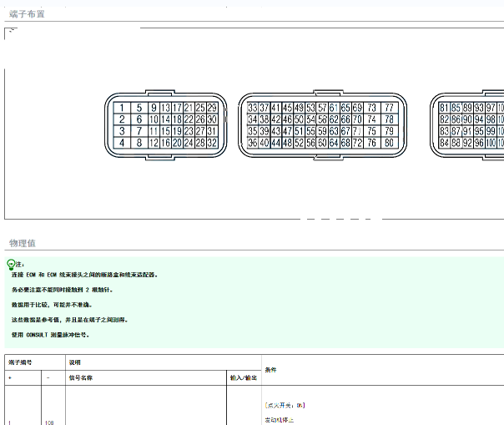Image resolution: width=504 pixels, height=425 pixels.
Task: Click terminal 16 in the connector diagram
Action: 165,143
